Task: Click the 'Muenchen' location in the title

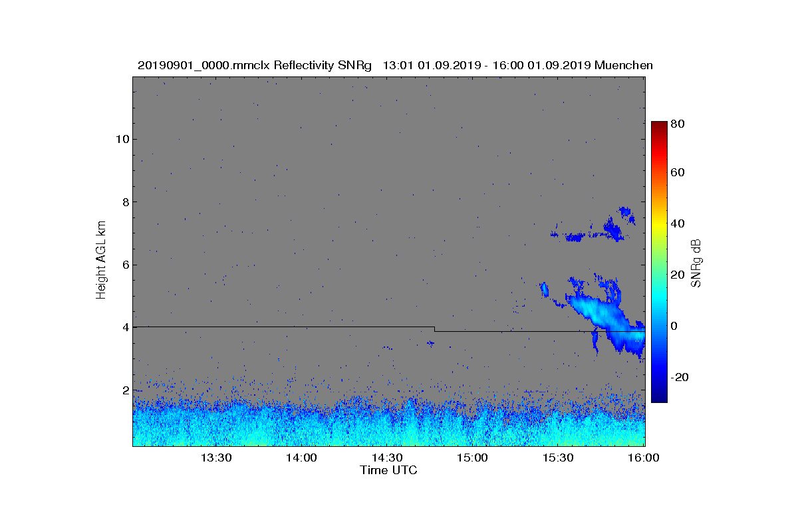Action: [624, 65]
